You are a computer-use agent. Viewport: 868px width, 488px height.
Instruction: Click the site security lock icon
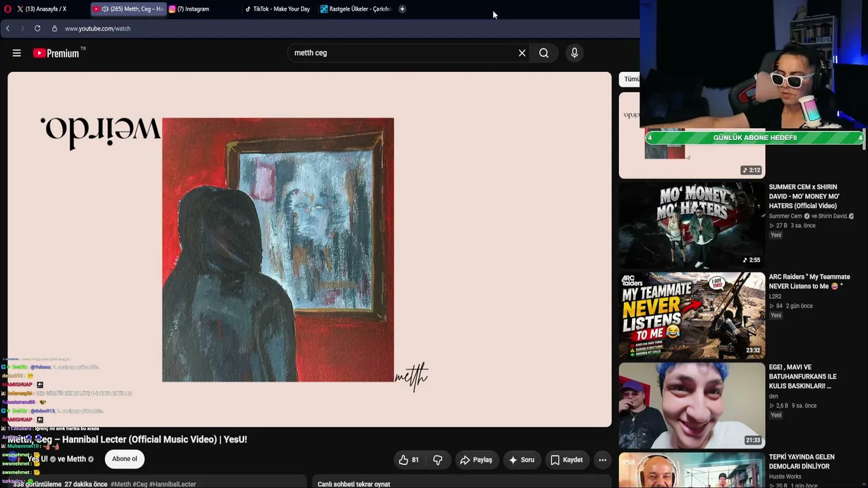54,28
